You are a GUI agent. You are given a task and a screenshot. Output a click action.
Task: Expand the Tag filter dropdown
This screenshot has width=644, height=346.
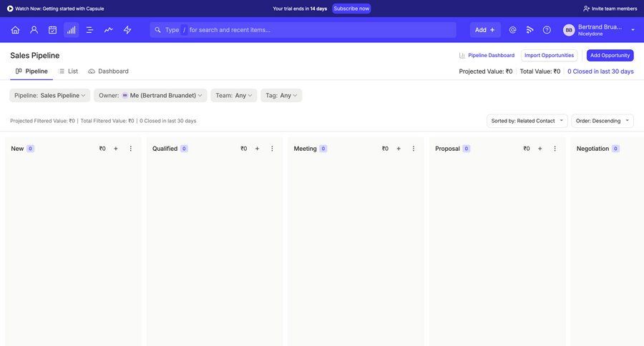pos(281,95)
